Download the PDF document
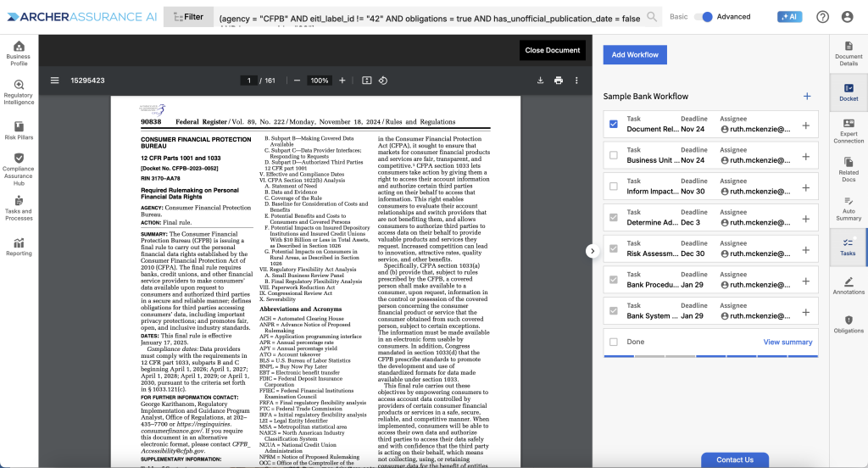 (x=540, y=81)
